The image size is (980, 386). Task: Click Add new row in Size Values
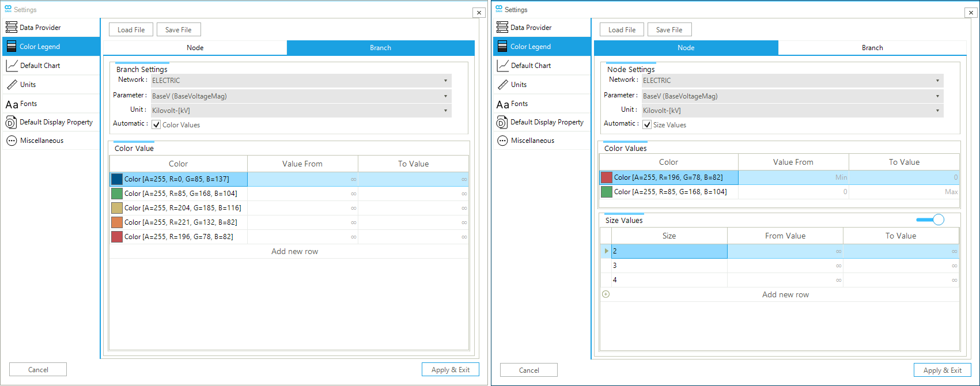pyautogui.click(x=785, y=294)
